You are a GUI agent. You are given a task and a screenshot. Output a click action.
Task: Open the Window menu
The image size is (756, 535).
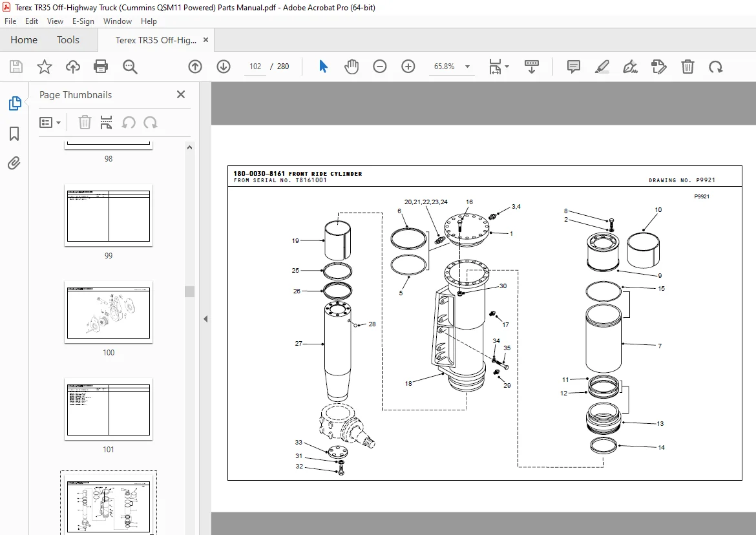(x=117, y=21)
